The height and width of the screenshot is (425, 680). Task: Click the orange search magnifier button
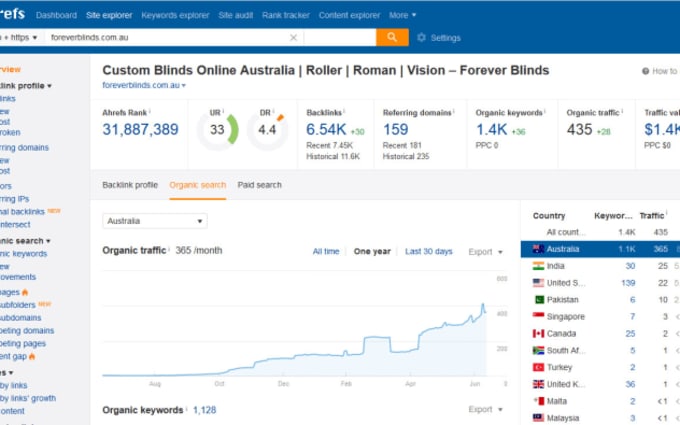pyautogui.click(x=392, y=37)
